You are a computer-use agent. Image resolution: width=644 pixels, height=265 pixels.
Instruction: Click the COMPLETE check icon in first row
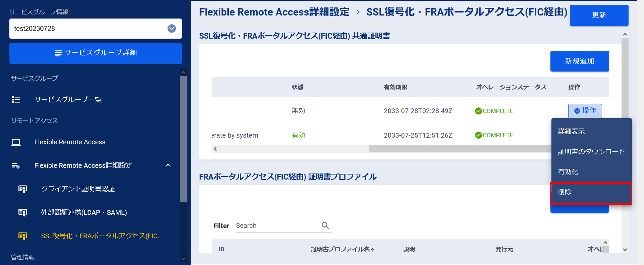pos(478,111)
